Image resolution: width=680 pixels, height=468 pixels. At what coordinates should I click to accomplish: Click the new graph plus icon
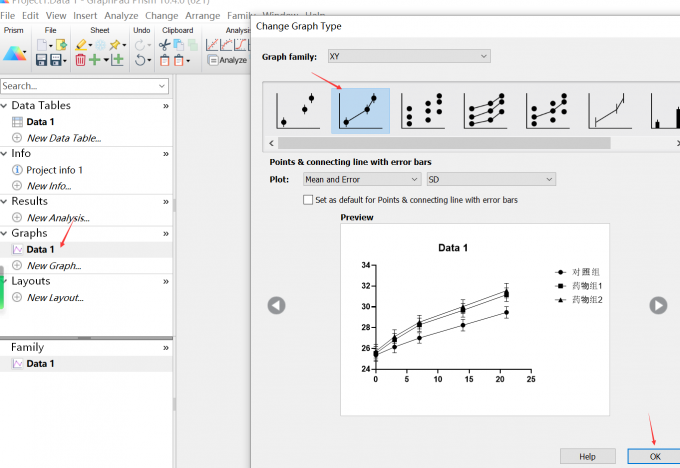[117, 60]
